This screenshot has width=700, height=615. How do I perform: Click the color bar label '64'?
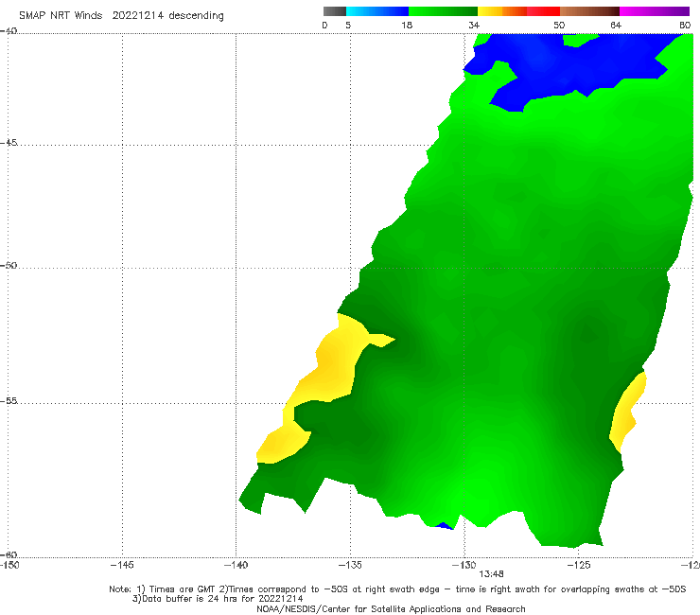pyautogui.click(x=616, y=25)
